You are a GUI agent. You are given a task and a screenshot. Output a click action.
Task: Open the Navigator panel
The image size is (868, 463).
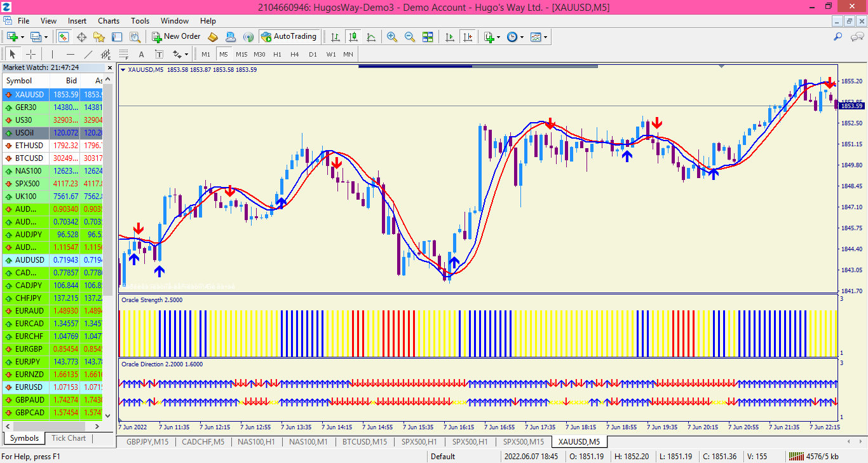tap(98, 36)
